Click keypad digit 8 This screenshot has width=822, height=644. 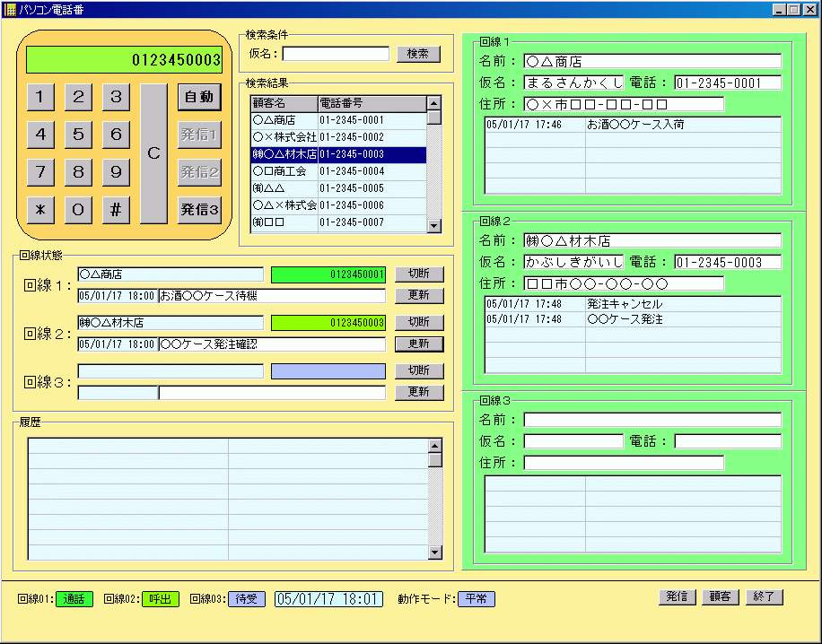[78, 172]
